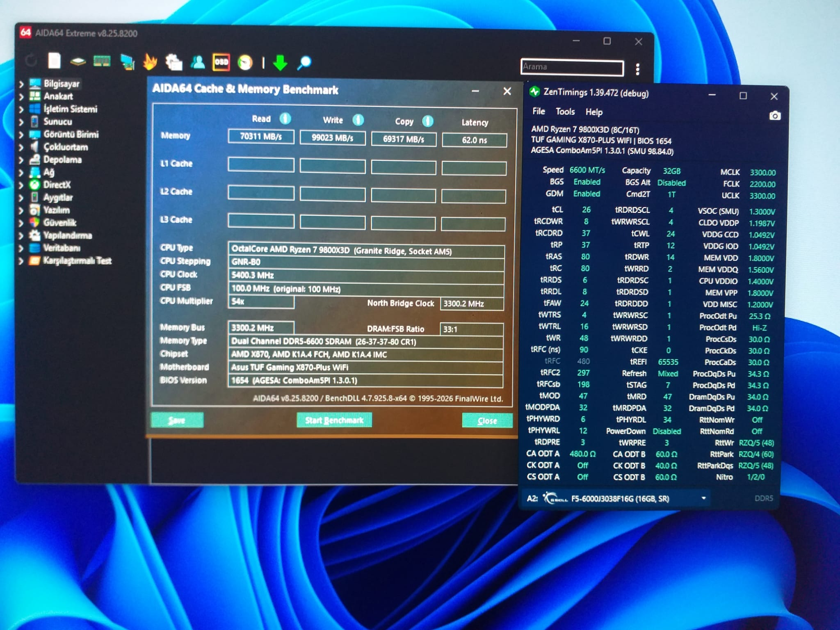Click the VSOC (SMU) value 1.3000V

(x=762, y=212)
